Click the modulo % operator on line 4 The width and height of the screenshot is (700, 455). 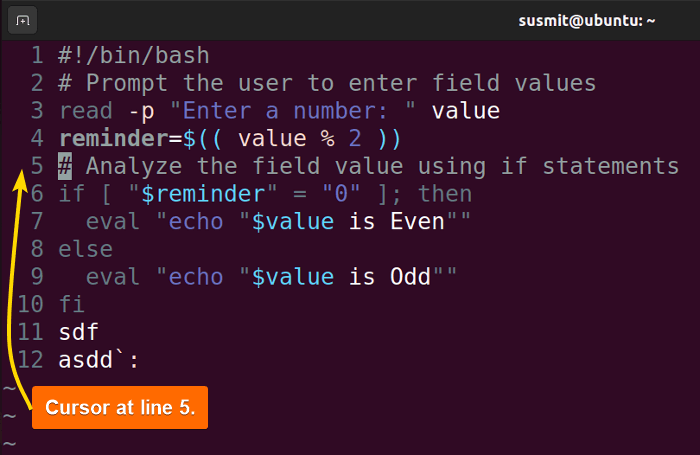328,138
